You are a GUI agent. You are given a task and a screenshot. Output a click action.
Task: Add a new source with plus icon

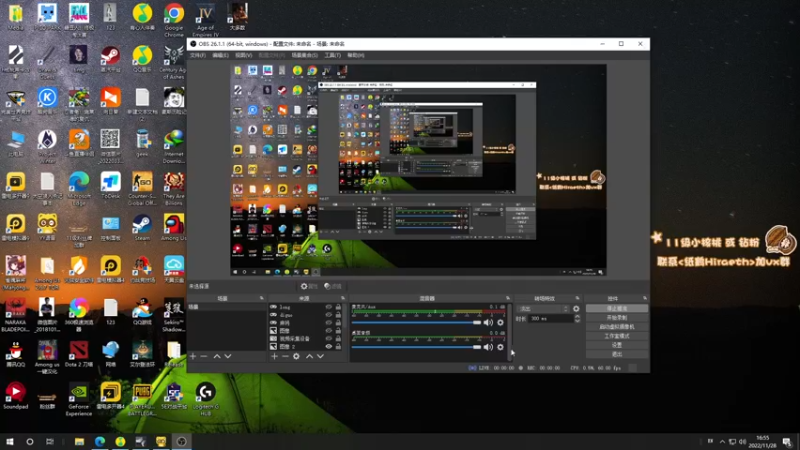(274, 356)
